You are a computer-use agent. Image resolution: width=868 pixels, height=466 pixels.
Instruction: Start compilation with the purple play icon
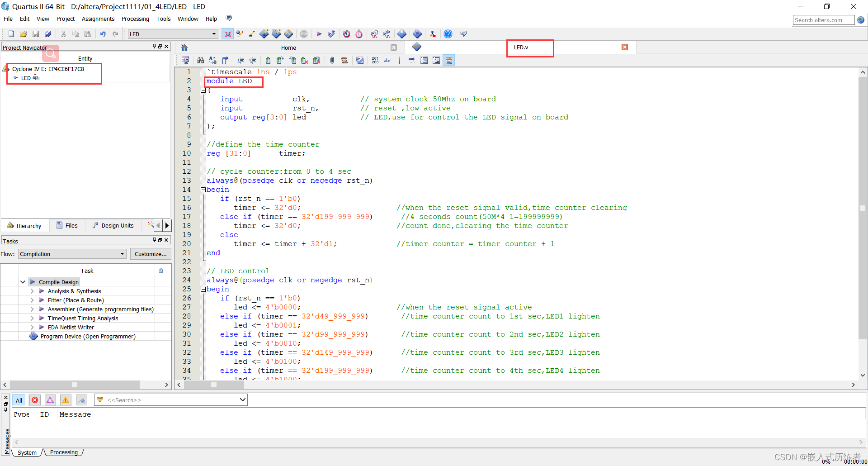point(319,34)
